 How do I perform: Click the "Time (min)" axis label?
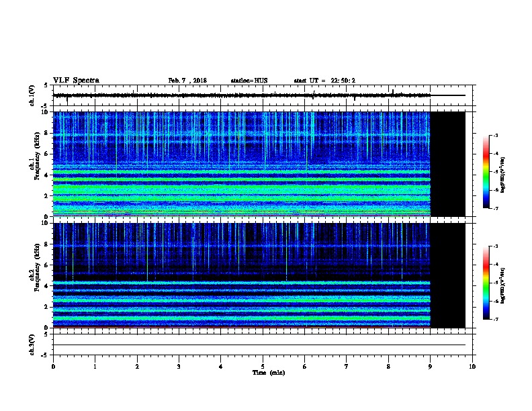tap(269, 373)
